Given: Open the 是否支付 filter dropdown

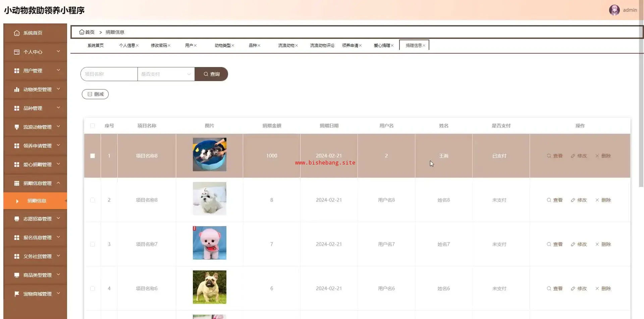Looking at the screenshot, I should point(166,74).
